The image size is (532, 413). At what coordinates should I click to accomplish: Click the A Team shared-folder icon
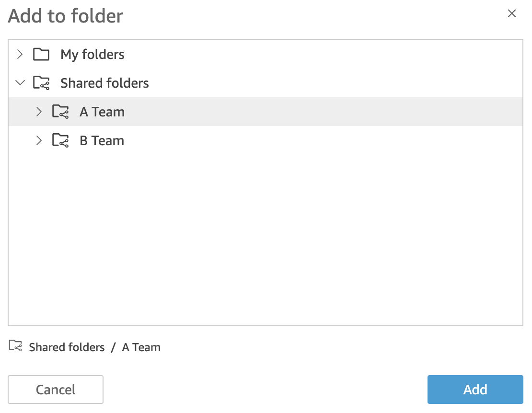(60, 111)
